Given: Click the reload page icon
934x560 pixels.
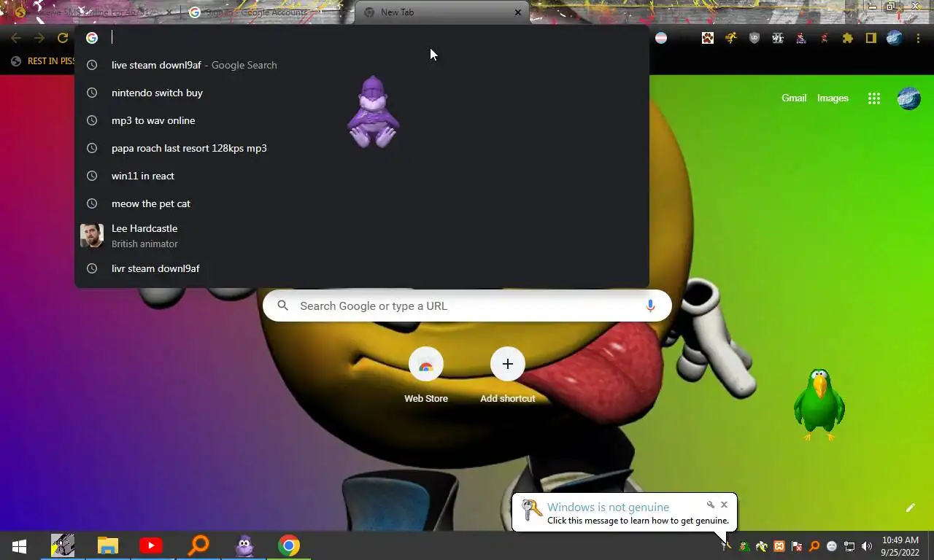Looking at the screenshot, I should 63,38.
